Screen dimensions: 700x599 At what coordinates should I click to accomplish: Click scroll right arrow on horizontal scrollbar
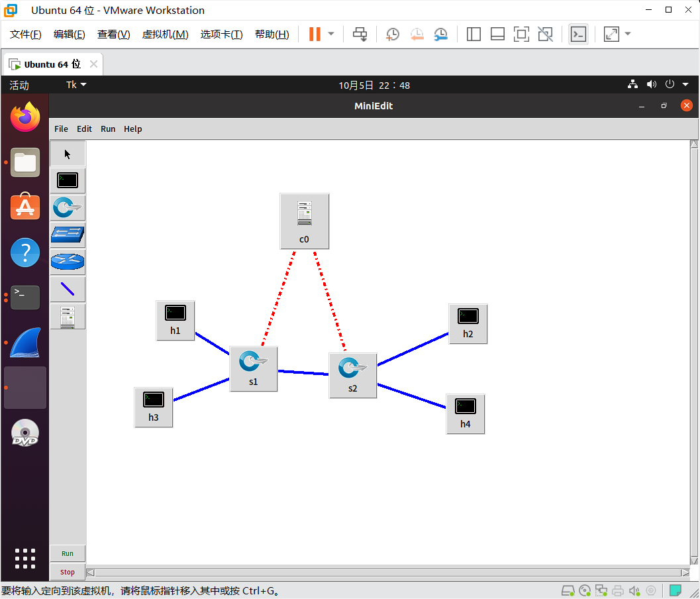pos(685,572)
